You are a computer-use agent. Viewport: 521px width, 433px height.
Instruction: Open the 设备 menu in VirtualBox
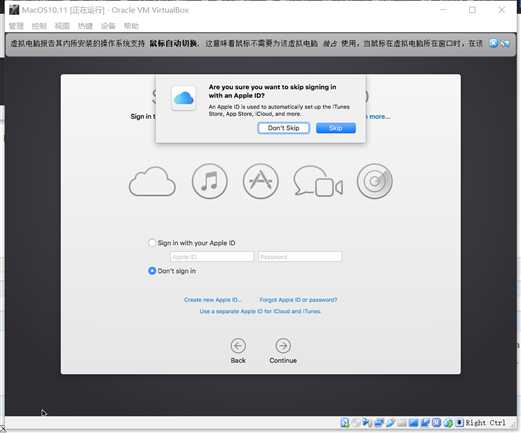pos(108,26)
